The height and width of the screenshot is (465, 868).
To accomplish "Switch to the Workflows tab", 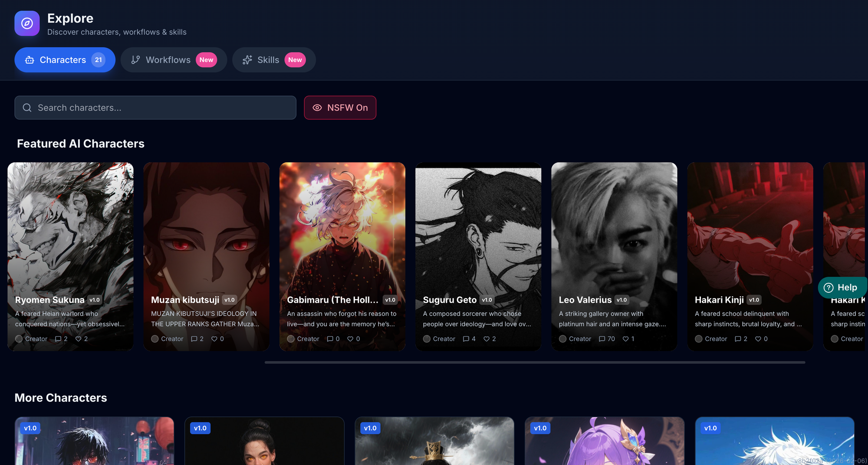I will [x=174, y=60].
